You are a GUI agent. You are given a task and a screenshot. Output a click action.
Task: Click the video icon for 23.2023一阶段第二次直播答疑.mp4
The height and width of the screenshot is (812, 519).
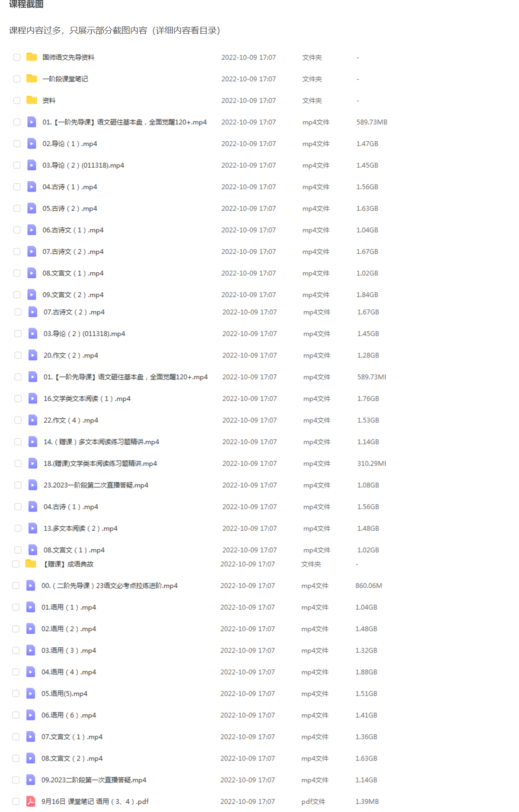pos(32,485)
